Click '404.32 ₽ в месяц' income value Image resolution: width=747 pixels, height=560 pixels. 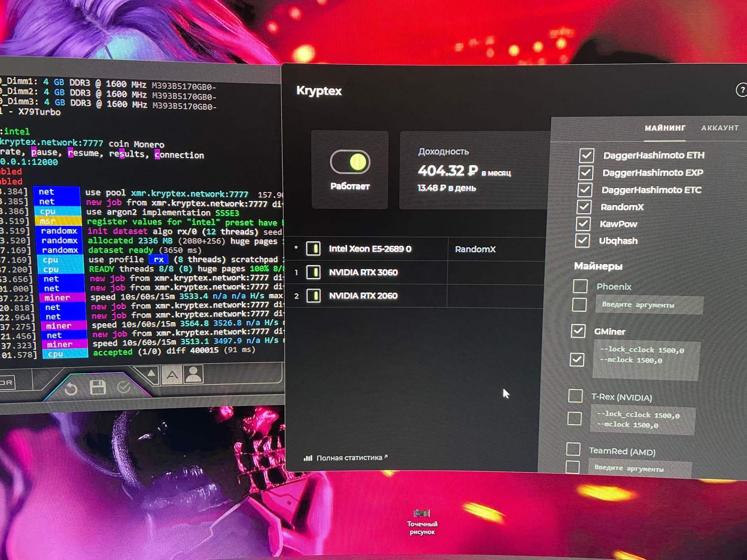(x=464, y=171)
